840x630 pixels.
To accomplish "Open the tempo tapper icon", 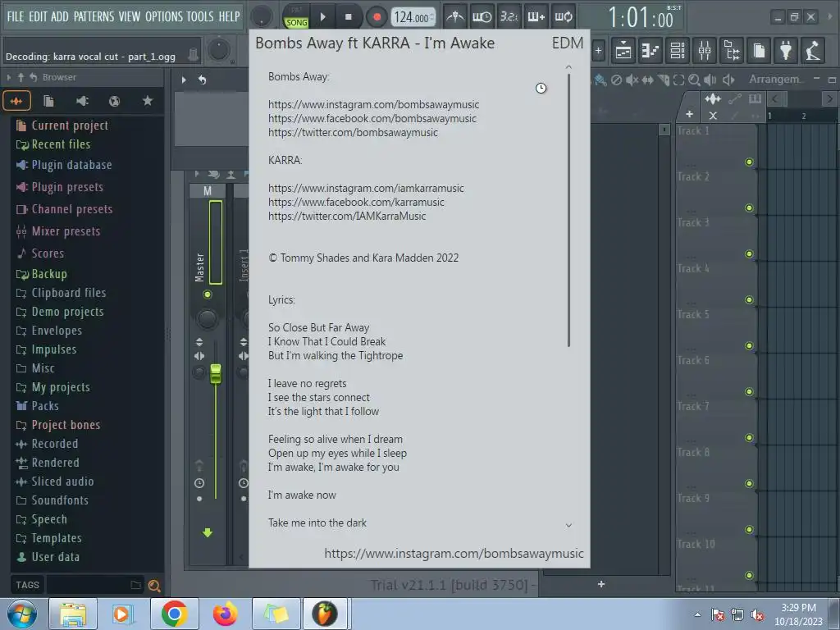I will pyautogui.click(x=813, y=51).
